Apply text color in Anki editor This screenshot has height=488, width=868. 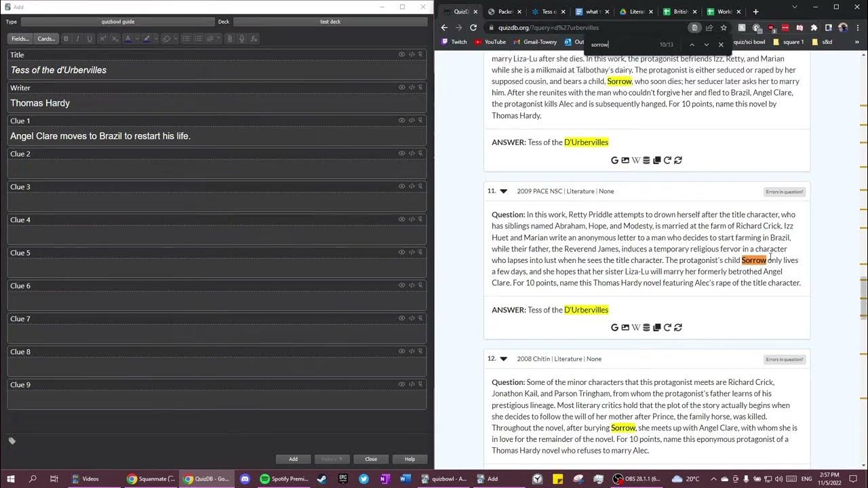(127, 39)
